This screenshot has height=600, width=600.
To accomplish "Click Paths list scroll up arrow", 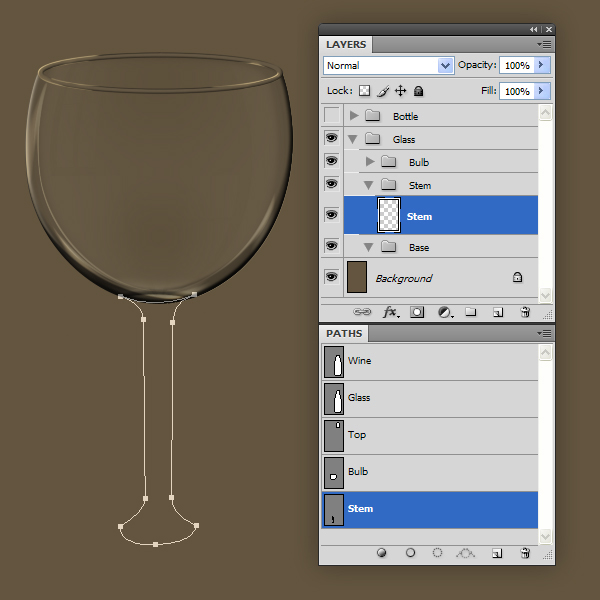I will [545, 352].
